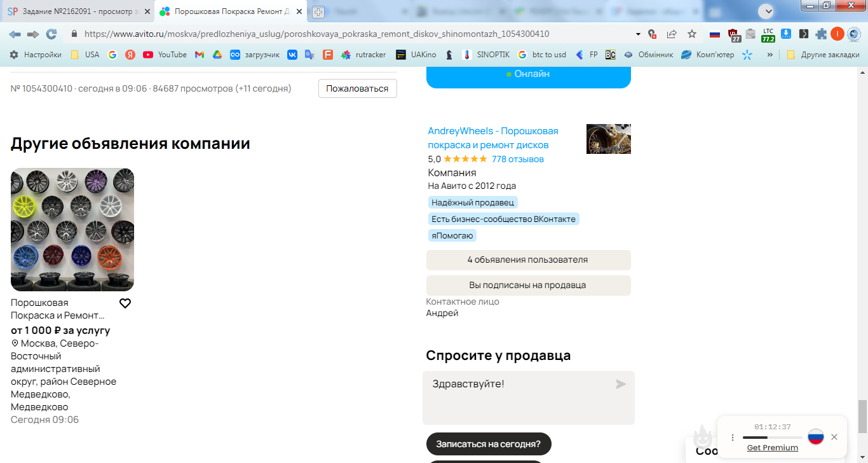Open the 778 отзывов reviews link
Image resolution: width=868 pixels, height=463 pixels.
(517, 159)
